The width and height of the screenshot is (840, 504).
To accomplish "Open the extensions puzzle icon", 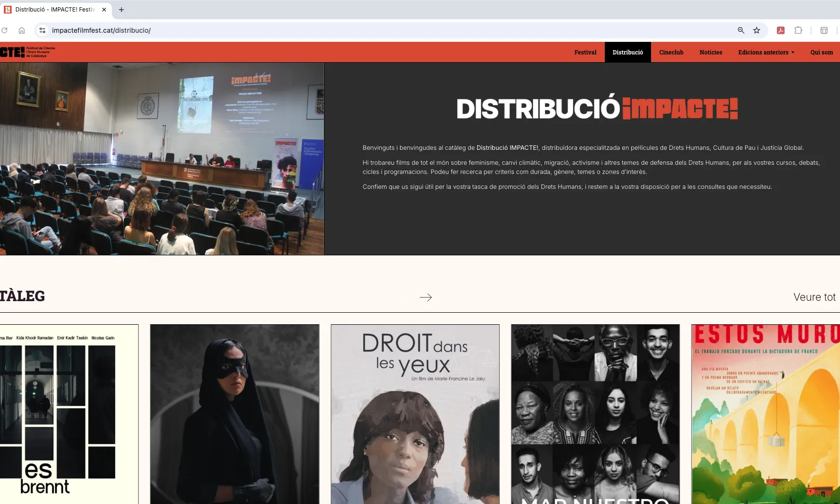I will (798, 30).
